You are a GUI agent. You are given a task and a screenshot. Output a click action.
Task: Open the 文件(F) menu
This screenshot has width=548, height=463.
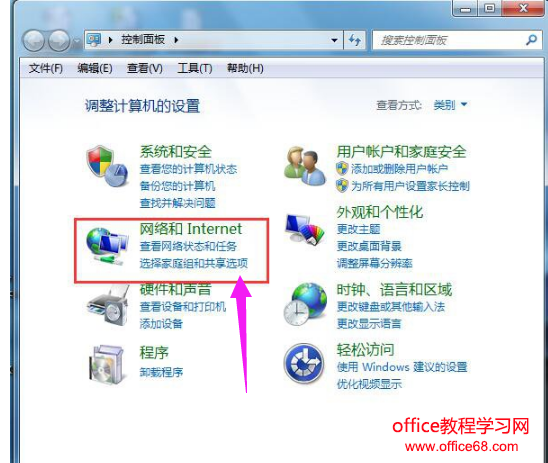coord(46,68)
